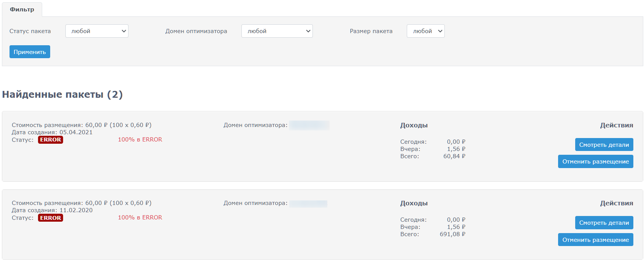644x262 pixels.
Task: Click the date 05.04.2021 text
Action: pos(76,132)
